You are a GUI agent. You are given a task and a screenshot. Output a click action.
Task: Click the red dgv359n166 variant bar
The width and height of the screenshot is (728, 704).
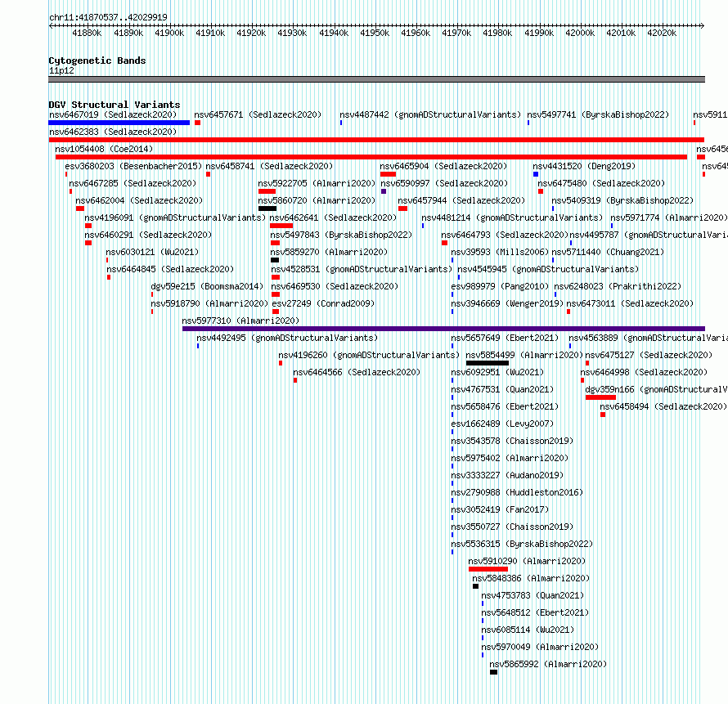[600, 397]
